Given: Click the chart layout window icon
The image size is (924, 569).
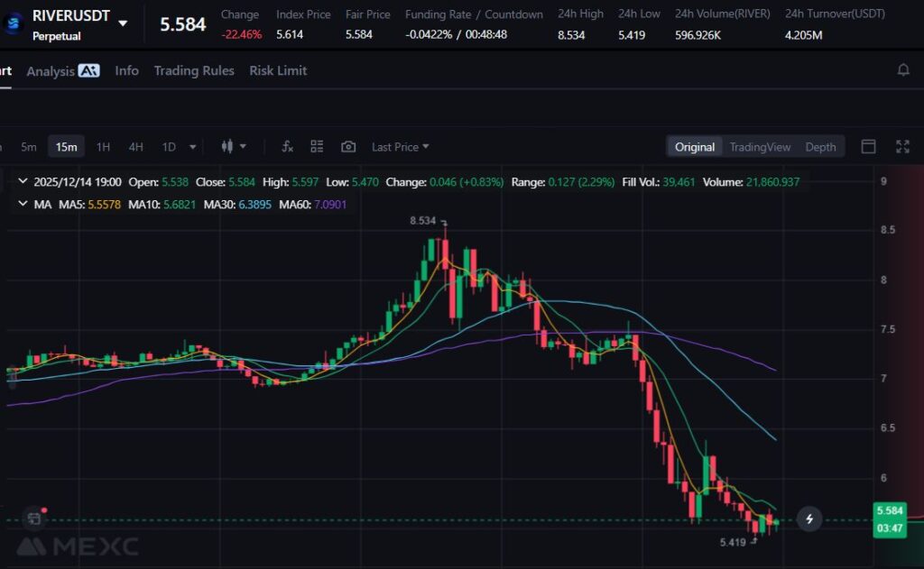Looking at the screenshot, I should tap(869, 147).
